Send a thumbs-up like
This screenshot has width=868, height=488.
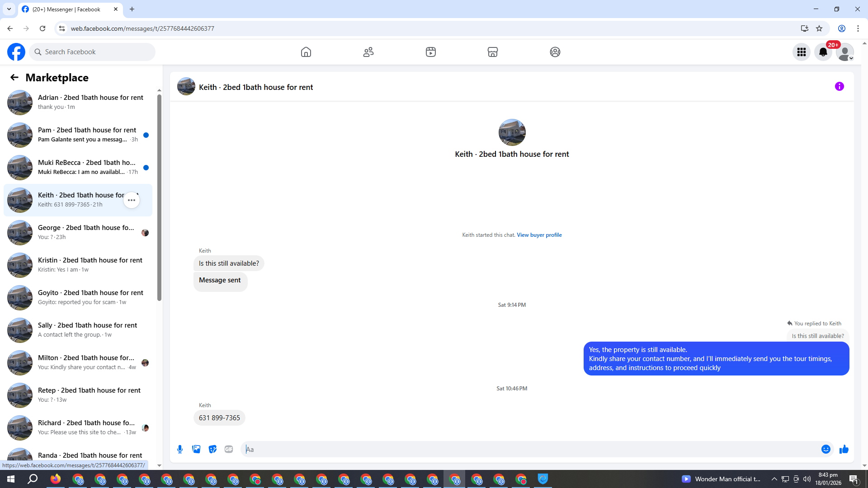pos(844,449)
